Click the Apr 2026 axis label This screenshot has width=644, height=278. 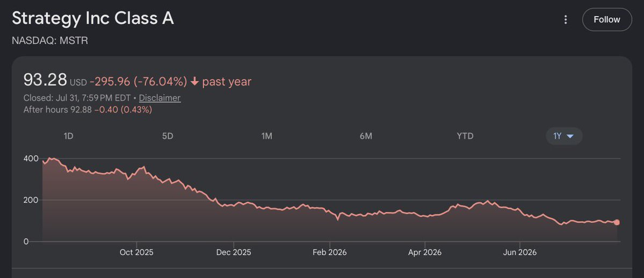tap(425, 252)
